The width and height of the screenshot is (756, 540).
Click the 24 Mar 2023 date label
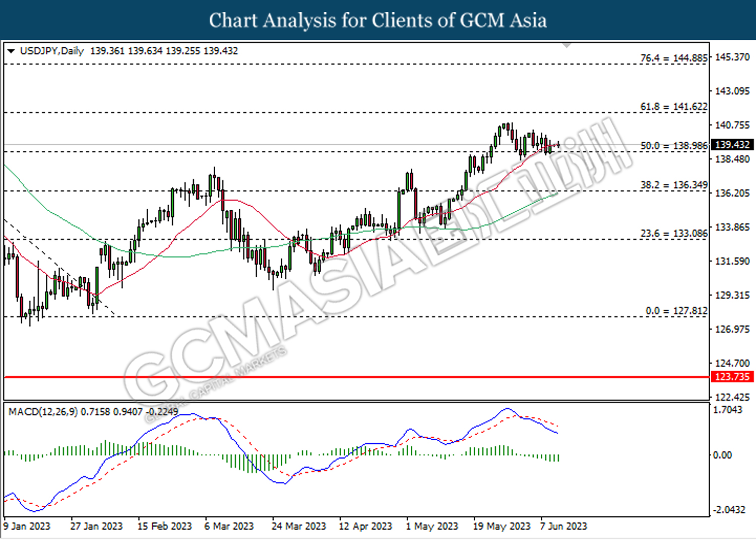click(299, 526)
